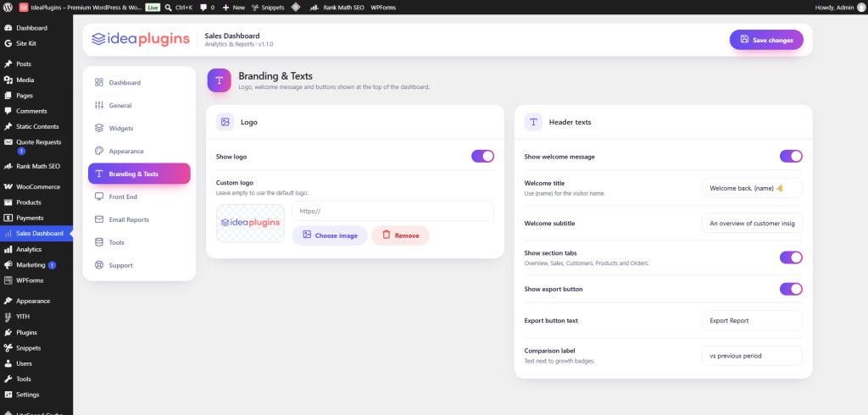Open the General settings tab
This screenshot has height=415, width=868.
139,105
